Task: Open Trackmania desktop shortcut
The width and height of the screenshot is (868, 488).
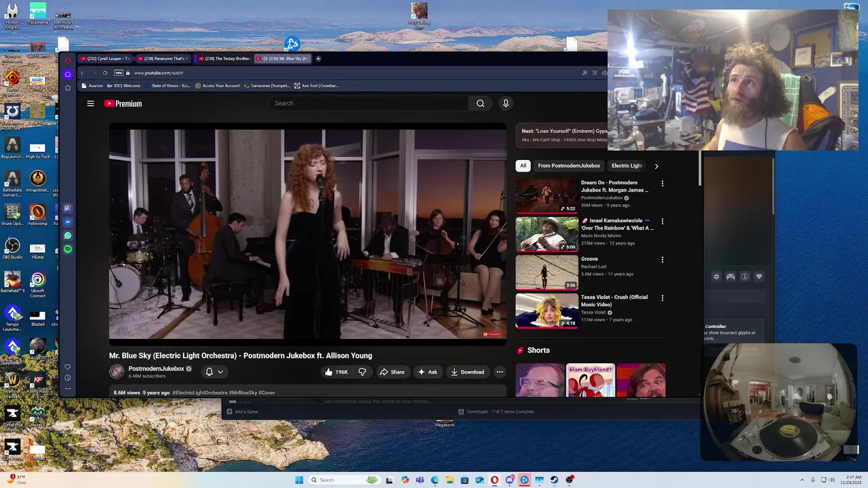Action: click(x=38, y=13)
